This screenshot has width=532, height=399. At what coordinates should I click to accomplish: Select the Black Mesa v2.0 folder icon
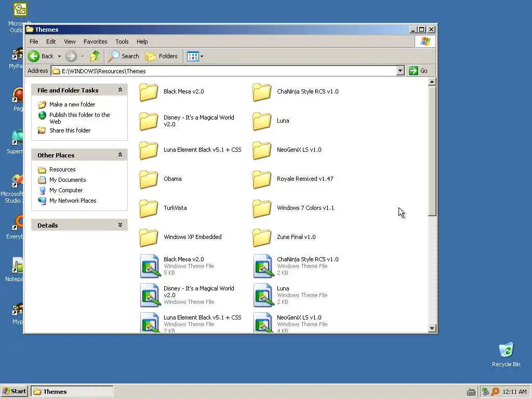(x=149, y=92)
